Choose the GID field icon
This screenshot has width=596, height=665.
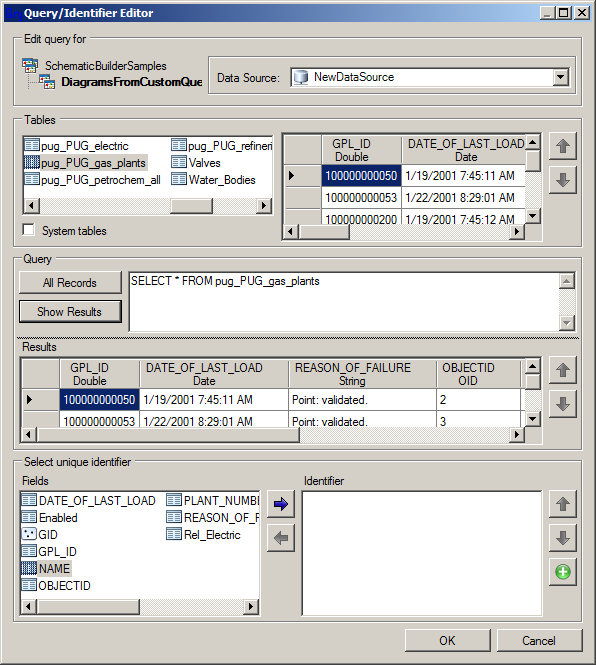(x=29, y=534)
